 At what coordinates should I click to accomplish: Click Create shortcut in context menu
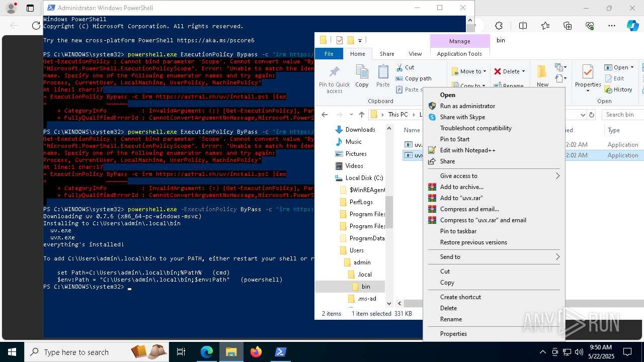click(x=460, y=297)
